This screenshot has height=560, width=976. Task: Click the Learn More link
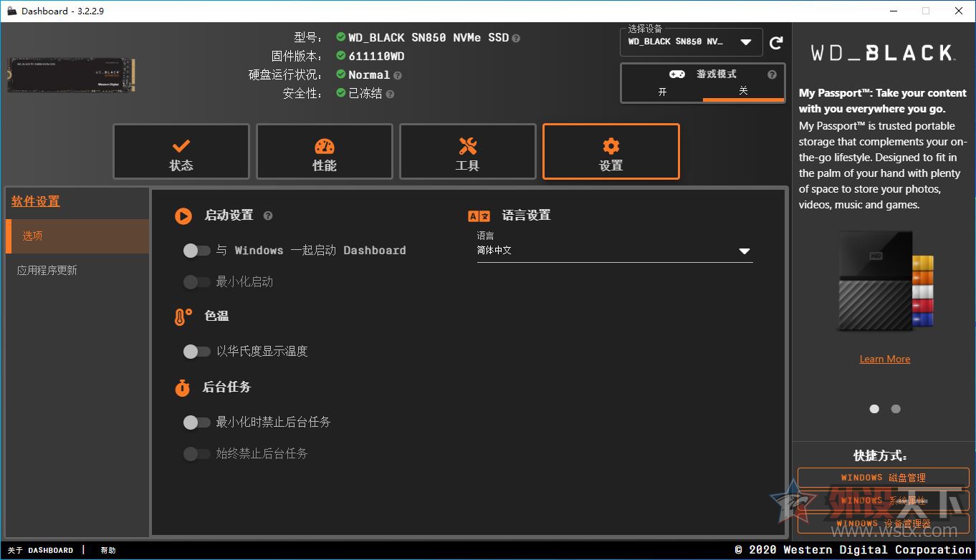point(884,358)
